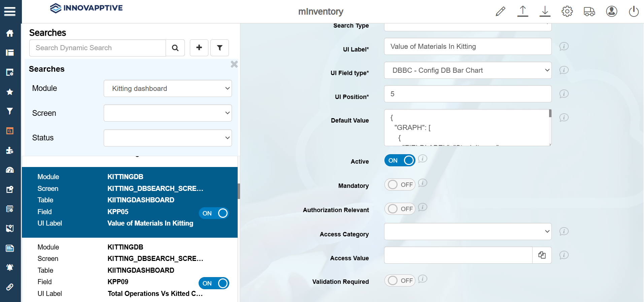Screen dimensions: 644x302
Task: Open the hamburger menu
Action: 10,11
